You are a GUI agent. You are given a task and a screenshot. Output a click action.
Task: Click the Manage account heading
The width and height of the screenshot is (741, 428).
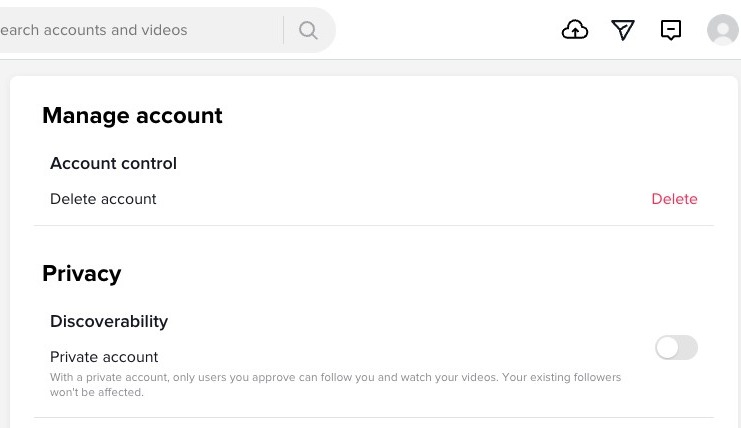click(x=132, y=116)
